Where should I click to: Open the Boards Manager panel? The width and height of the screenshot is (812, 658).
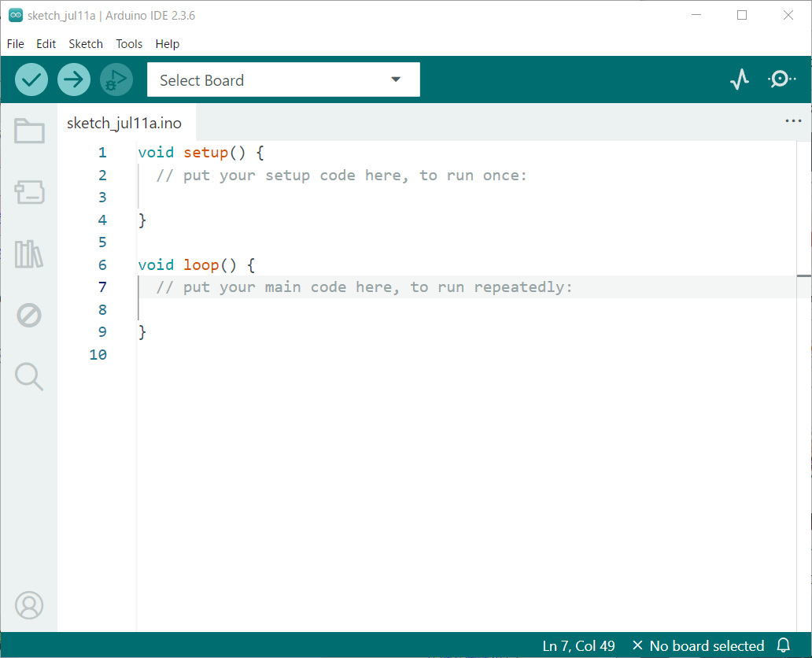coord(29,192)
